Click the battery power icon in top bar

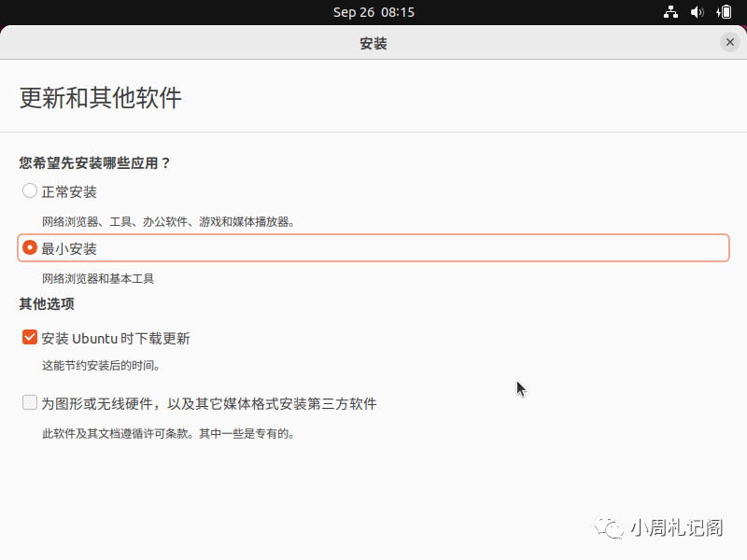[724, 12]
